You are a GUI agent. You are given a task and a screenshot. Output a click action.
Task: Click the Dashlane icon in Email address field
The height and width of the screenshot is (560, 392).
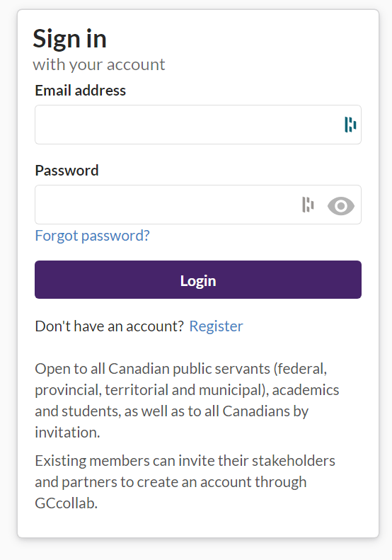[350, 125]
